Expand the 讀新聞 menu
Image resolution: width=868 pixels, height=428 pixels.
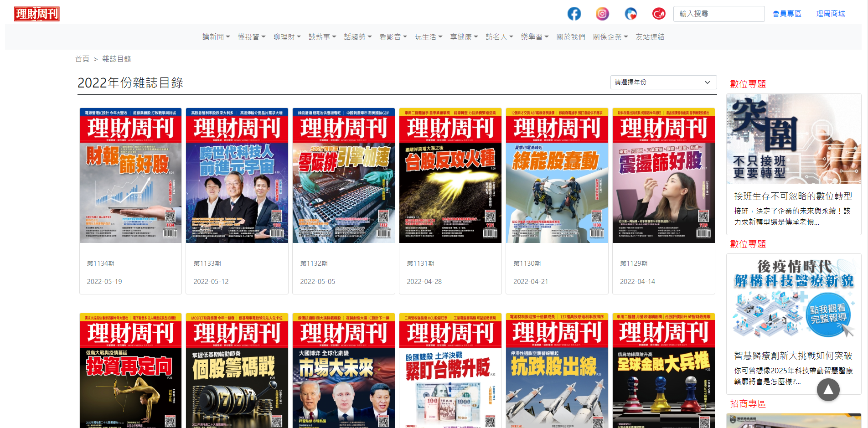click(x=216, y=37)
